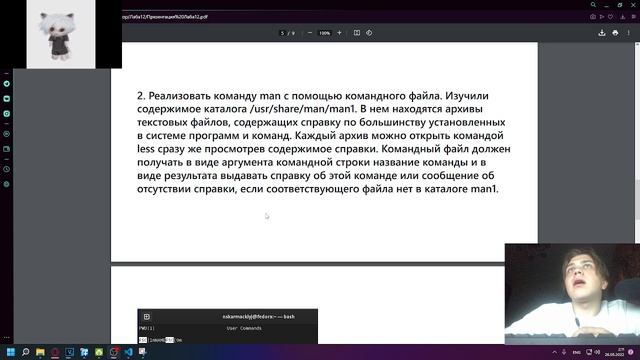Open network and volume quick settings

coord(593,352)
